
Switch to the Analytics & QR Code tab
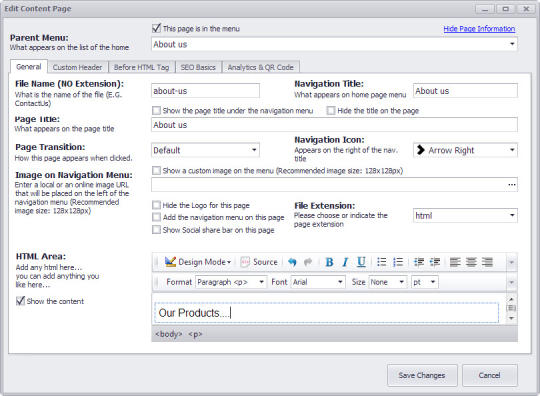(x=261, y=67)
